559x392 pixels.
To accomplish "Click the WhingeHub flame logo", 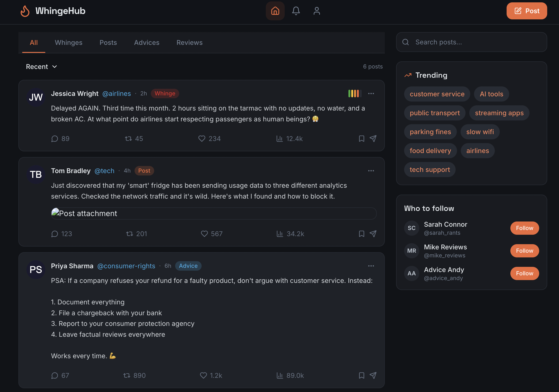I will [25, 11].
